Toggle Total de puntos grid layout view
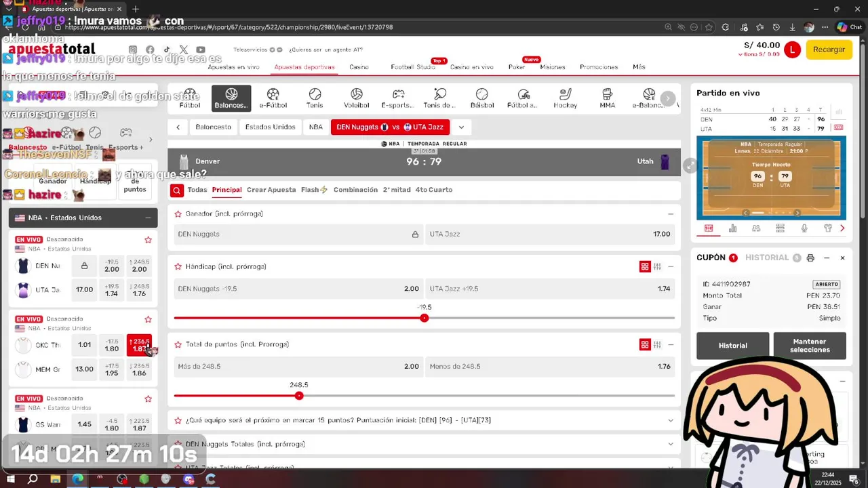Viewport: 868px width, 488px height. coord(645,345)
